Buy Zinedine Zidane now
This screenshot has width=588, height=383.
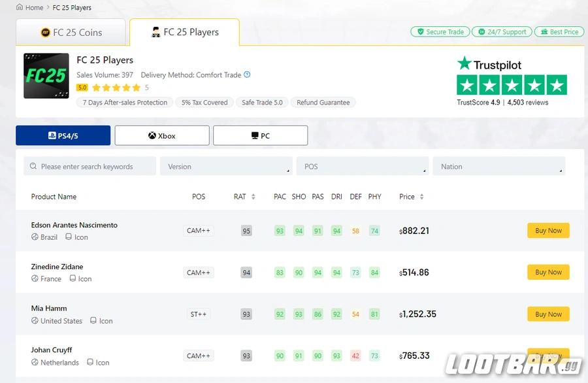(x=548, y=272)
